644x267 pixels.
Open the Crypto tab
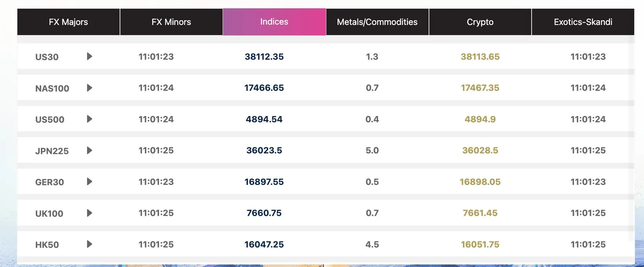tap(480, 22)
